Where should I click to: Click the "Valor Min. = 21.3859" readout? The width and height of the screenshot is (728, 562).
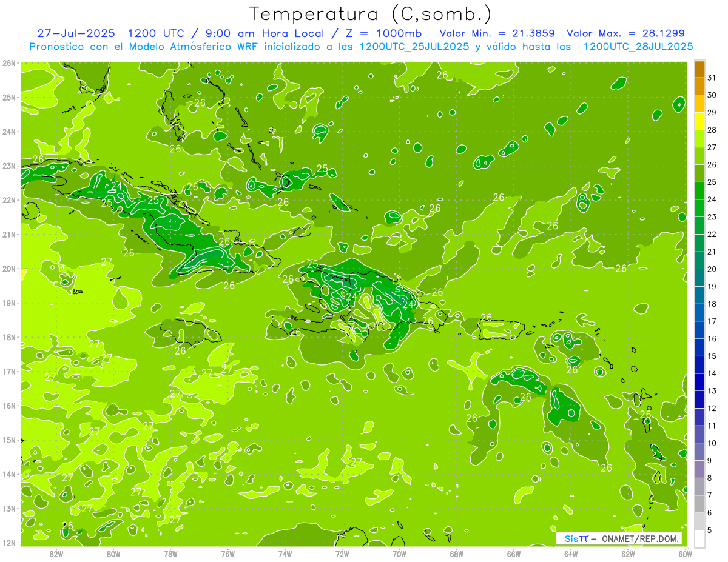tap(497, 33)
